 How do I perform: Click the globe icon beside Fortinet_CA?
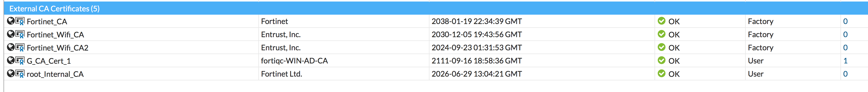(11, 21)
